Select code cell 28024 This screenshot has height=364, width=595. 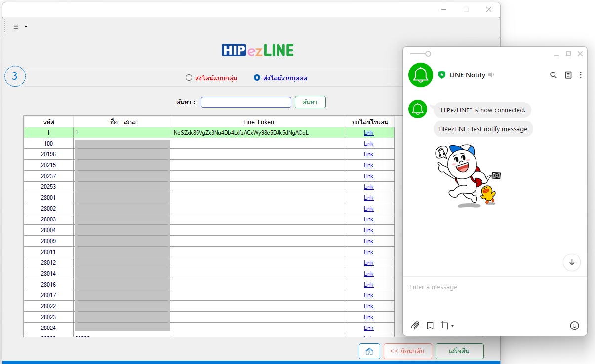48,328
